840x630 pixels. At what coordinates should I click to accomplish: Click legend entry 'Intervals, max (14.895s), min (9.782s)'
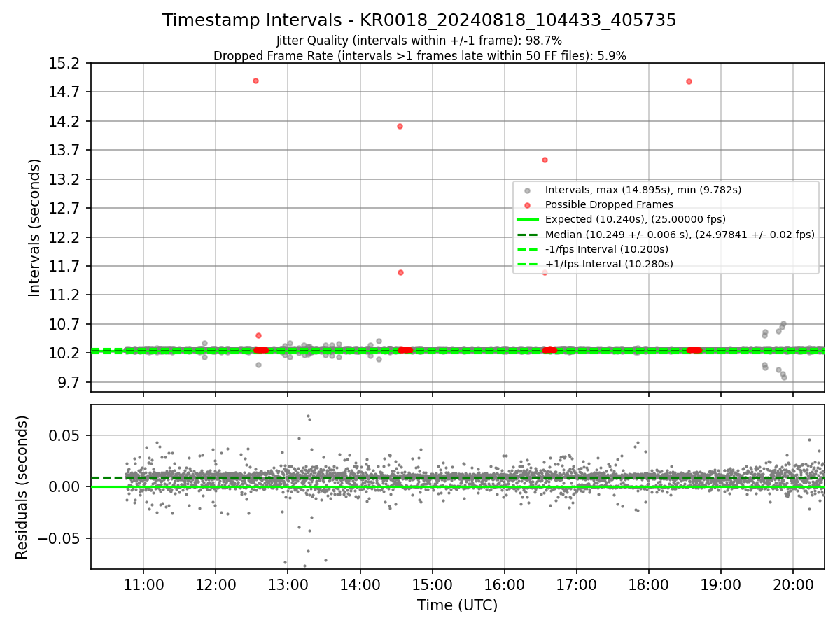click(643, 190)
